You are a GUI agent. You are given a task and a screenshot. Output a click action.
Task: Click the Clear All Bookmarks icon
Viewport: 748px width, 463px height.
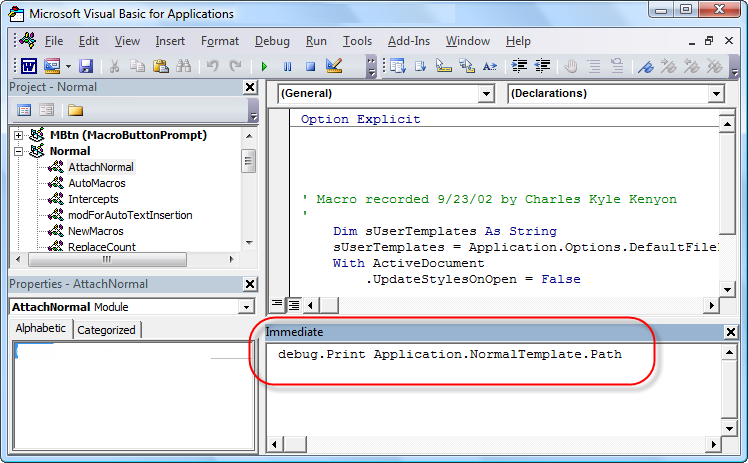(x=715, y=66)
